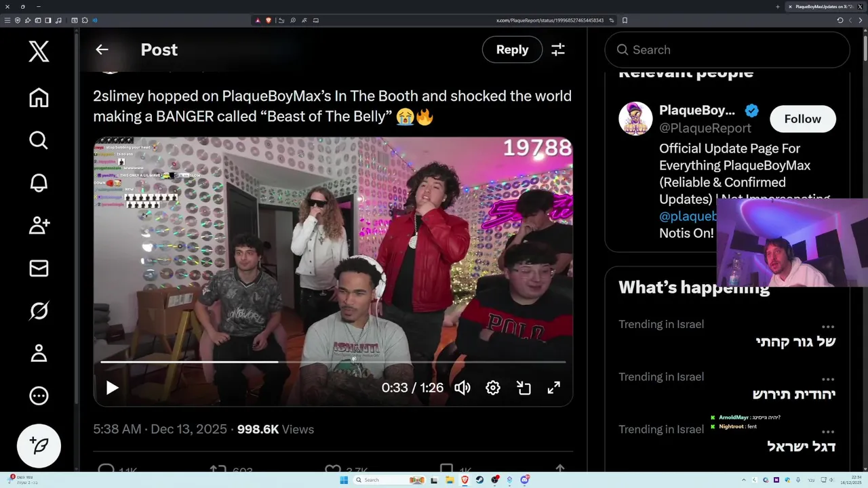Focus the Search input field
Screen dimensions: 868x488
point(727,49)
